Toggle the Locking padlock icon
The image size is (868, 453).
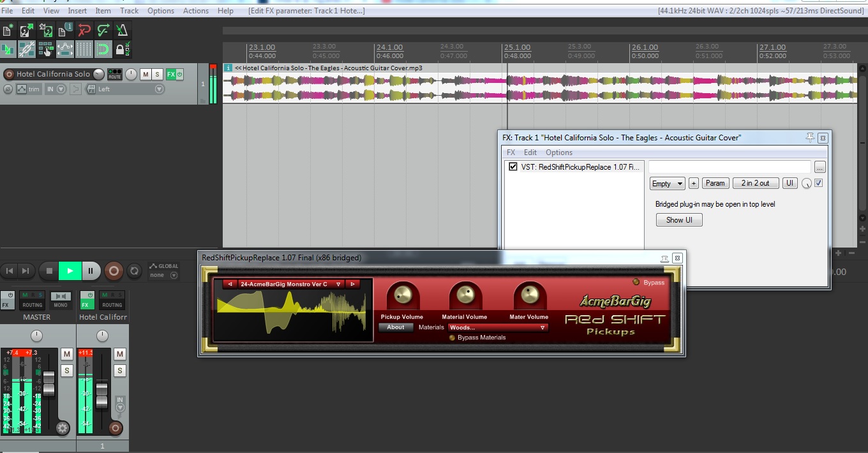(x=122, y=49)
